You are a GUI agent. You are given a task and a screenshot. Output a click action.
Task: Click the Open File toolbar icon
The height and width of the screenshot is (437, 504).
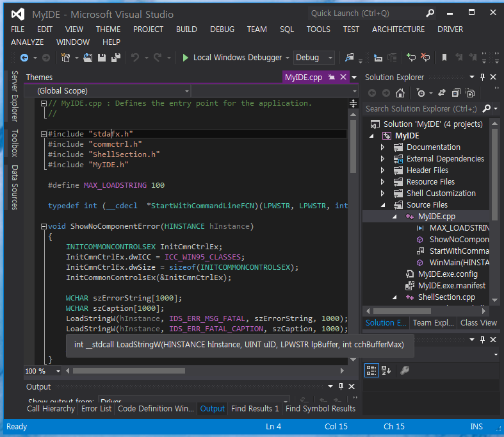point(88,58)
